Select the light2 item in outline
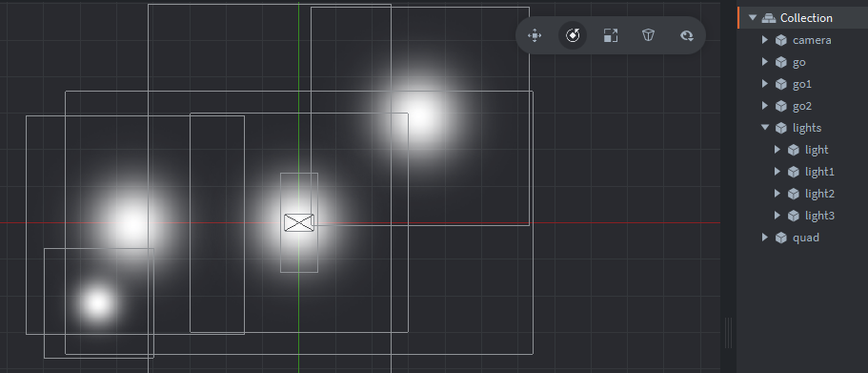 (819, 194)
